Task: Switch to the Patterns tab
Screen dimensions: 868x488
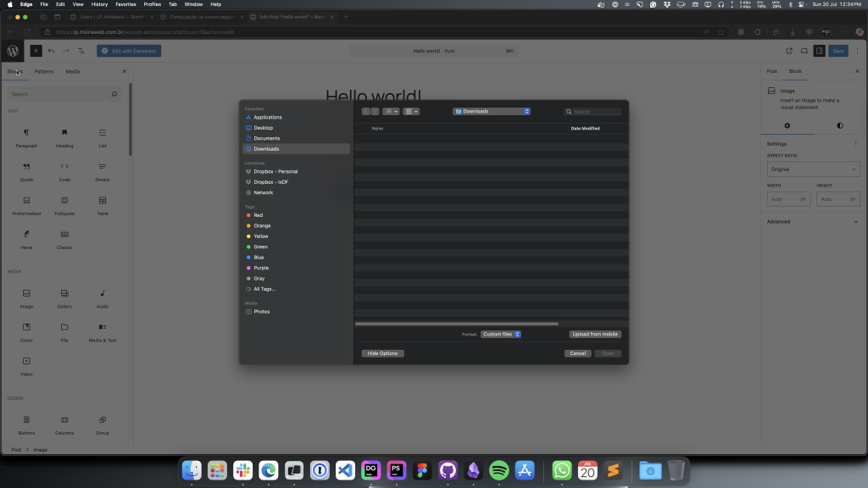Action: (44, 71)
